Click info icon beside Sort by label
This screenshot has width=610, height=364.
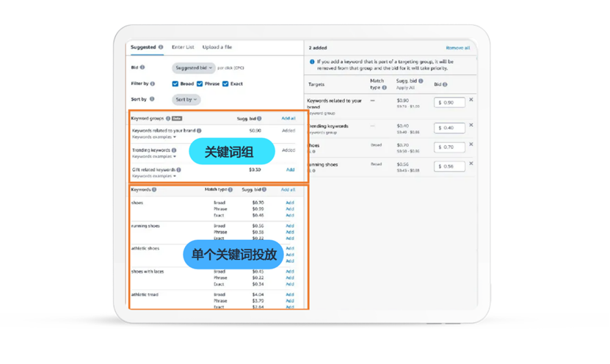tap(152, 99)
